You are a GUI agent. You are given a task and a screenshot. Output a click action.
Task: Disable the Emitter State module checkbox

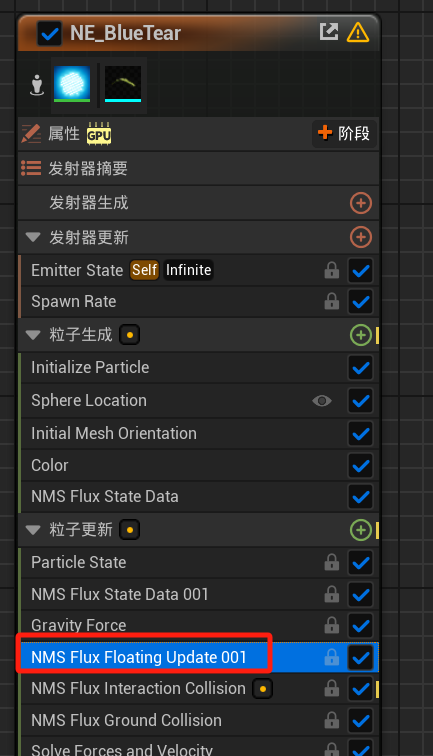click(x=361, y=270)
